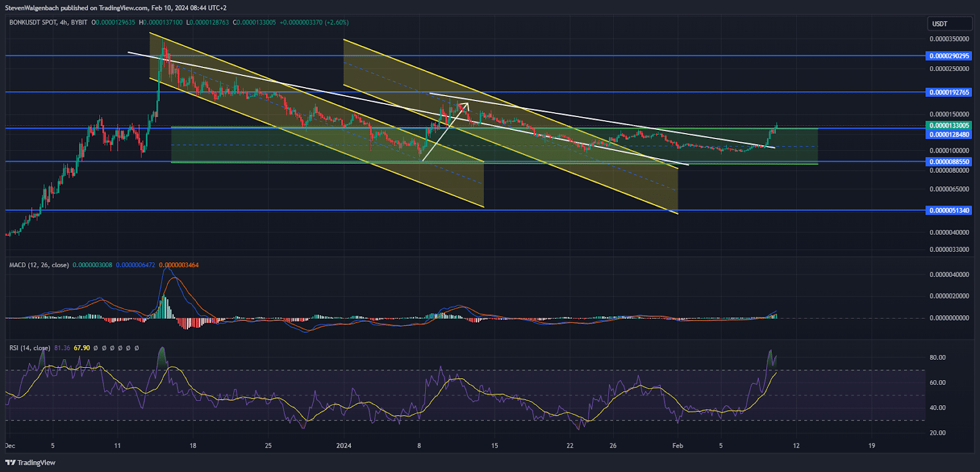Click the 11 date label on time axis
Screen dimensions: 980x472
click(118, 446)
